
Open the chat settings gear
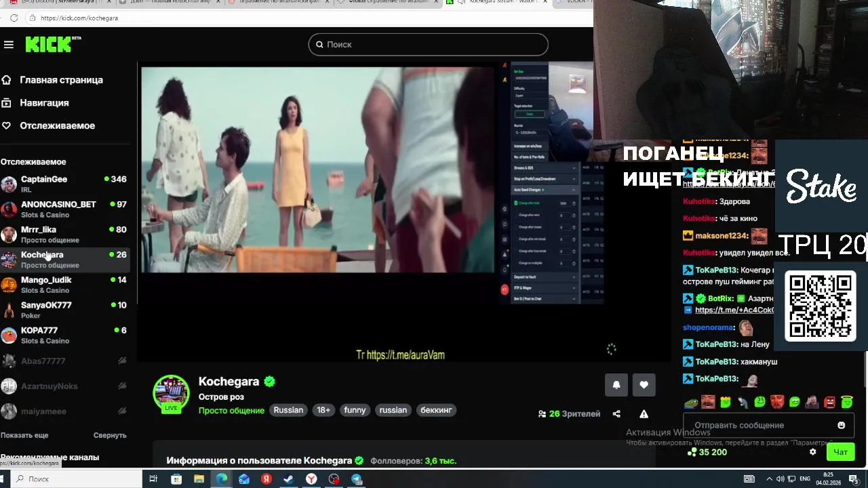pyautogui.click(x=813, y=452)
